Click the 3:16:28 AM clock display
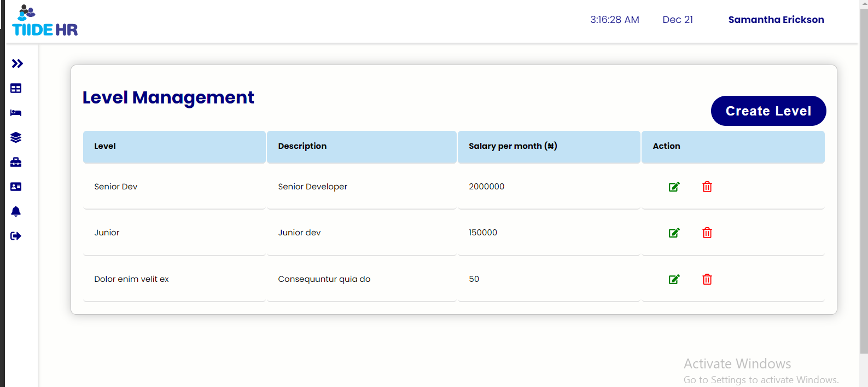 pos(615,20)
